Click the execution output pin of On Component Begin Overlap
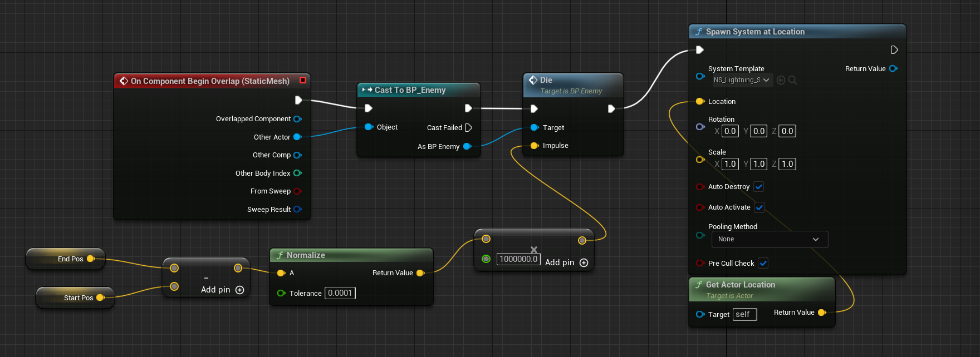This screenshot has width=980, height=357. click(x=298, y=100)
